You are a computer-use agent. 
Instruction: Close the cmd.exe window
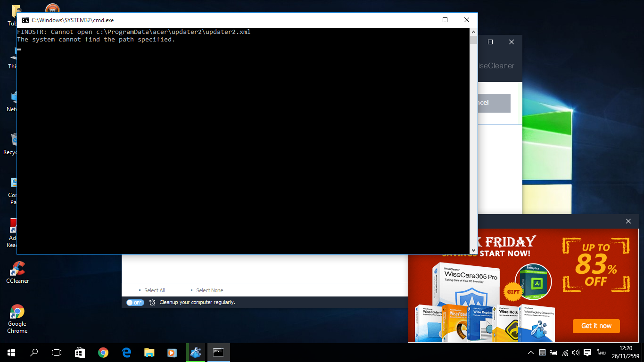[467, 20]
